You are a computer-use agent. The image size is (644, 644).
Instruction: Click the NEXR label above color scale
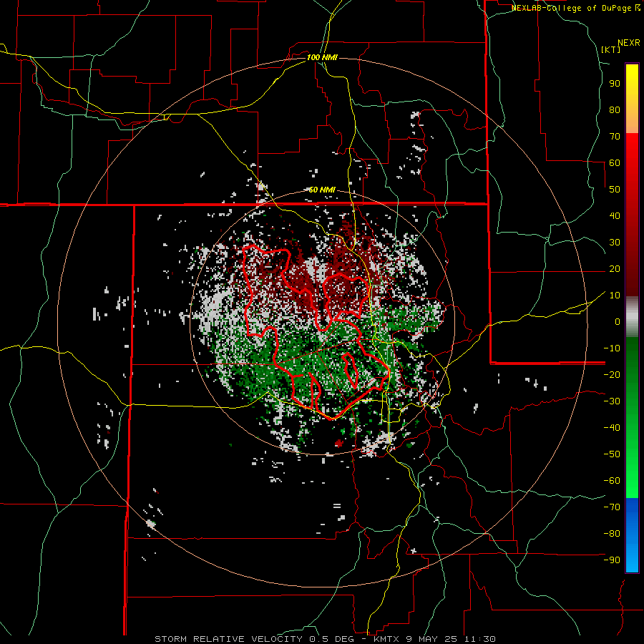(x=628, y=43)
